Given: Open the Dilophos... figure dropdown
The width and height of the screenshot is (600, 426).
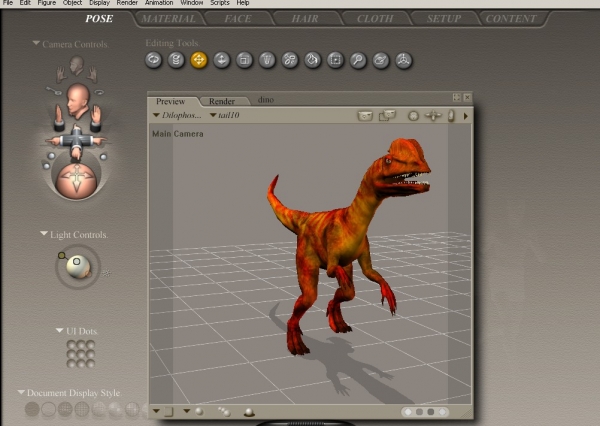Looking at the screenshot, I should click(x=177, y=115).
